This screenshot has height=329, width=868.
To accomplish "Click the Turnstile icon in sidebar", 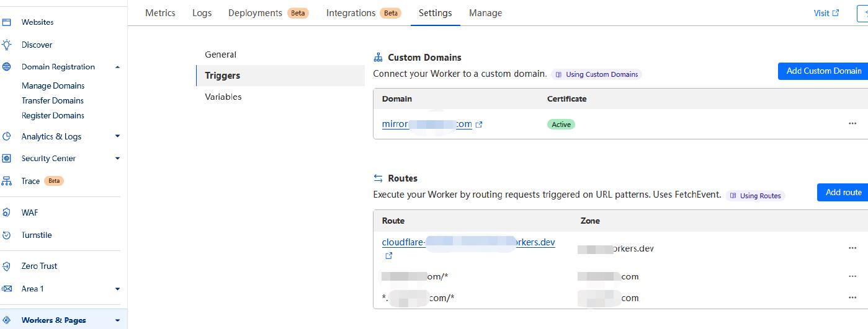I will coord(7,235).
